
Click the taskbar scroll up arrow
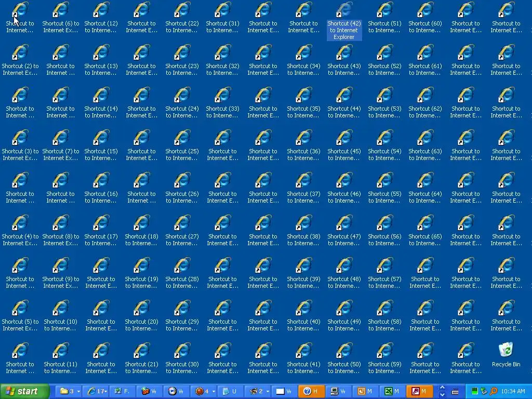pos(442,388)
